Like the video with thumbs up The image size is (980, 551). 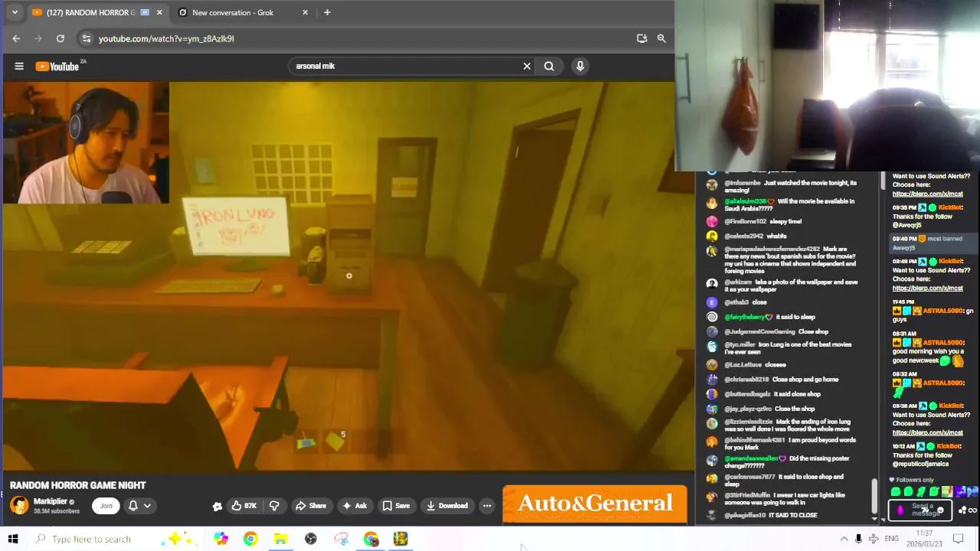pyautogui.click(x=244, y=506)
